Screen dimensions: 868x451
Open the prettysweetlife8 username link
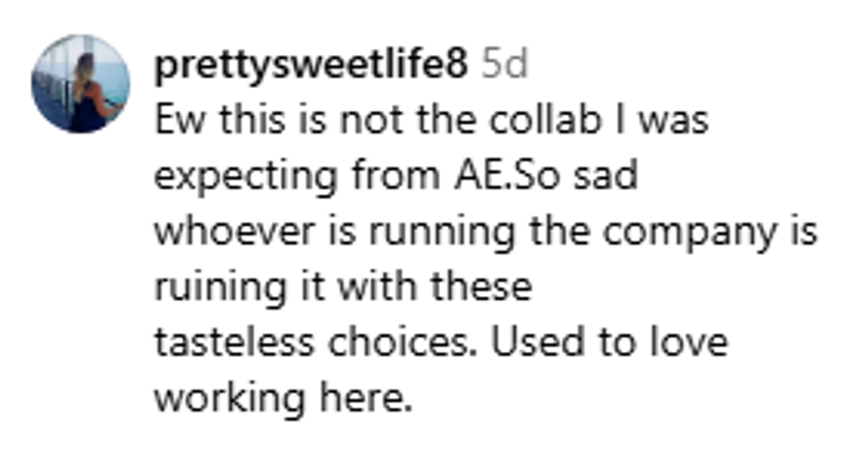click(310, 66)
